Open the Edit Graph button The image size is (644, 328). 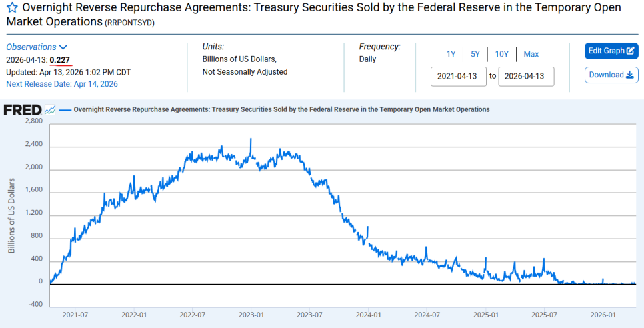pyautogui.click(x=611, y=51)
